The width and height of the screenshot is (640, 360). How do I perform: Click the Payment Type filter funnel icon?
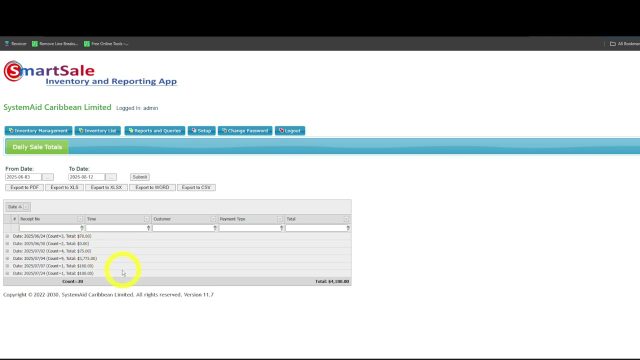click(x=281, y=228)
